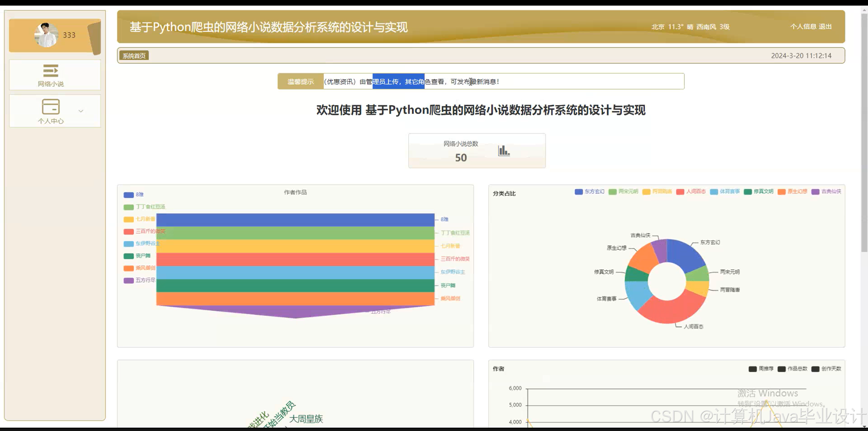Toggle 原生幻想 legend item
Image resolution: width=868 pixels, height=431 pixels.
click(792, 192)
